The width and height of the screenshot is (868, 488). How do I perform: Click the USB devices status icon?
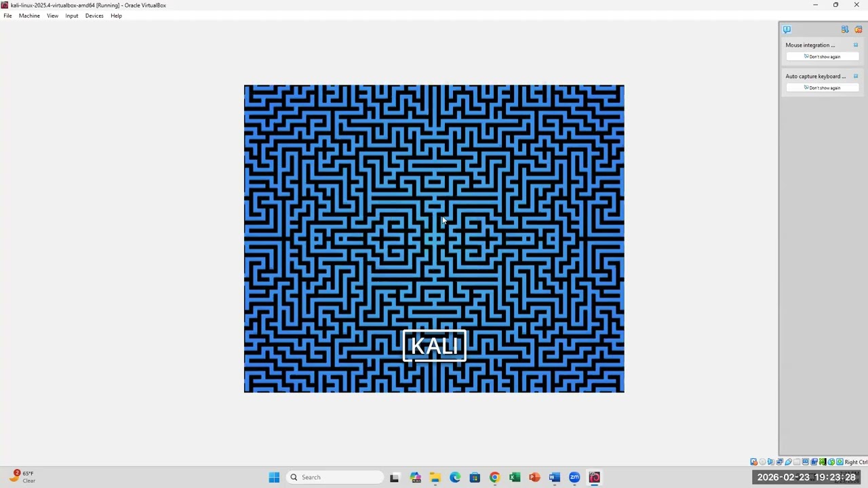point(788,462)
